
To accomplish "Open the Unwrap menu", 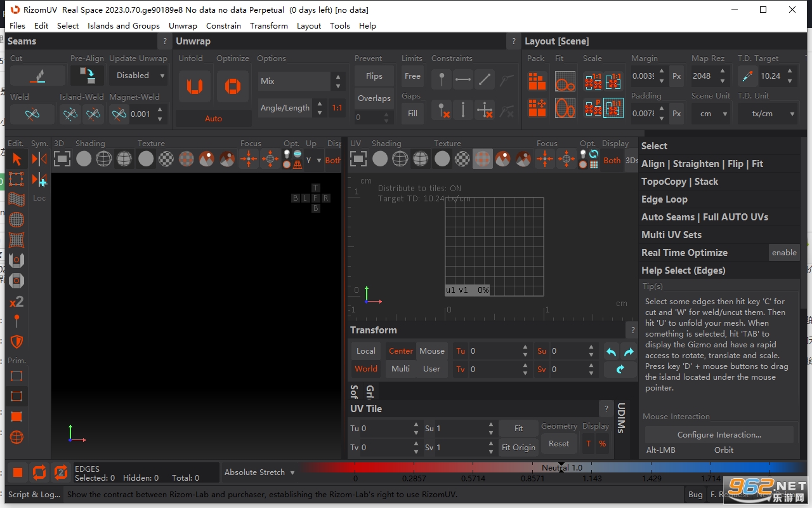I will coord(183,26).
